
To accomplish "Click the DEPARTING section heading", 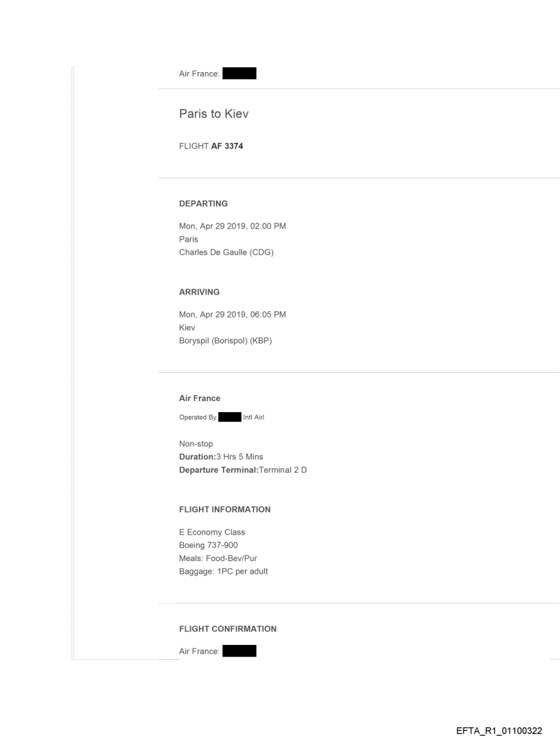I will tap(203, 204).
